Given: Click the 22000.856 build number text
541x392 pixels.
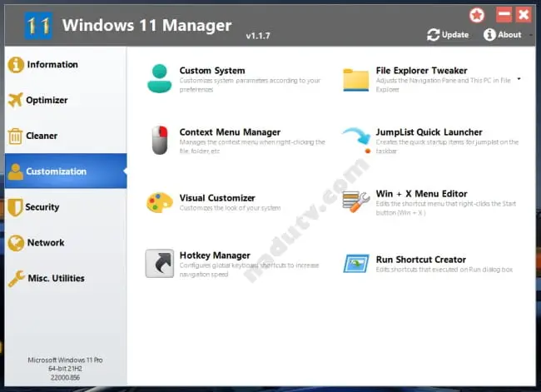Looking at the screenshot, I should coord(65,378).
